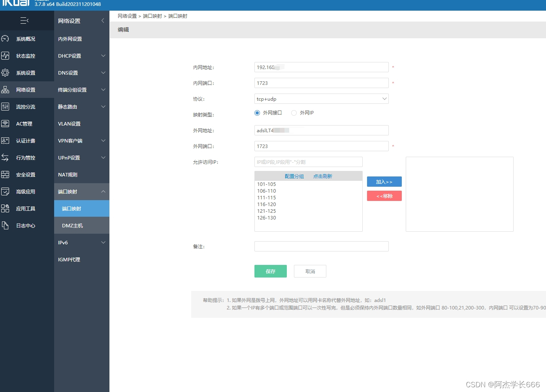Select the 端口映射 sub-item

point(81,208)
